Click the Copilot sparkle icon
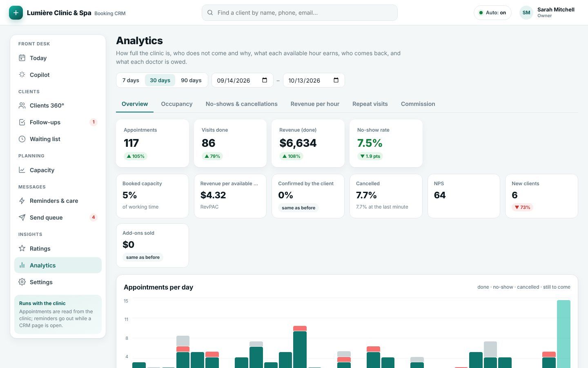This screenshot has width=588, height=368. coord(22,75)
